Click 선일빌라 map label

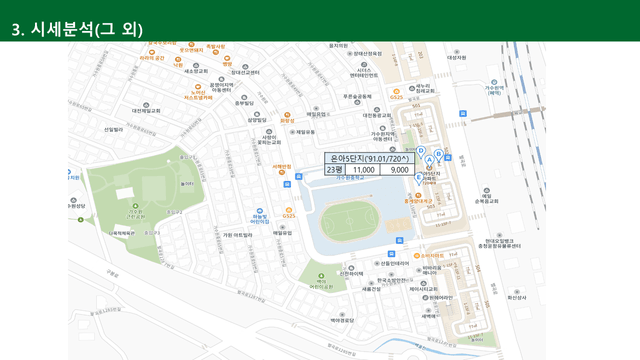pyautogui.click(x=113, y=129)
